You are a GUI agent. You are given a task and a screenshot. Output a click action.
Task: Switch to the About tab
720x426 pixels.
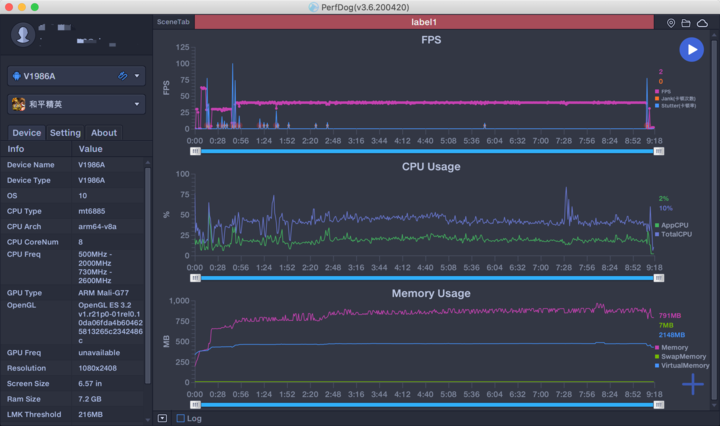pos(104,133)
